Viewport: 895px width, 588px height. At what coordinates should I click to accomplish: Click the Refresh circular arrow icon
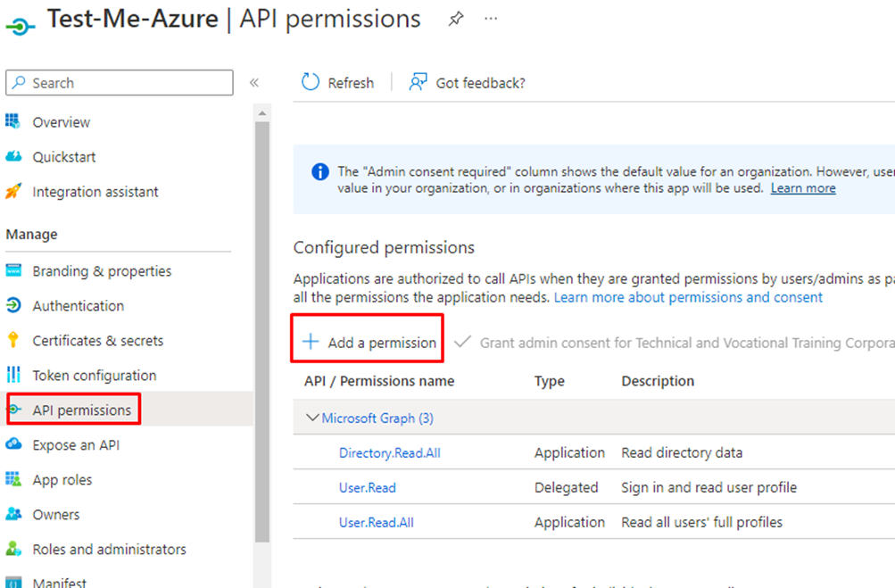tap(311, 82)
